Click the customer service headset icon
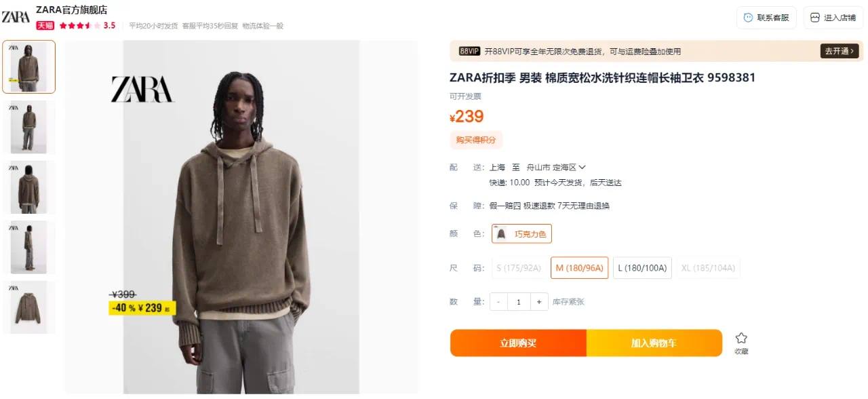This screenshot has width=868, height=399. 748,18
